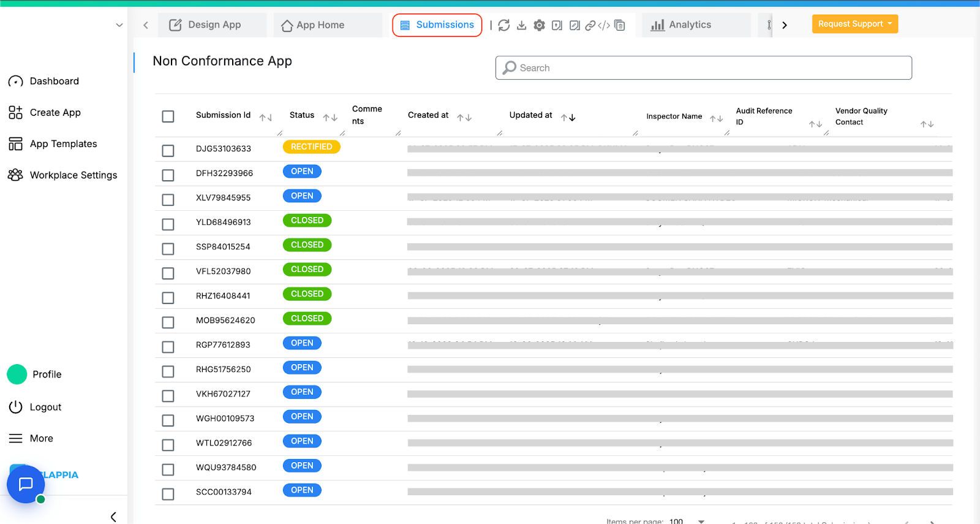The image size is (980, 524).
Task: Open Create App in sidebar
Action: pyautogui.click(x=44, y=112)
